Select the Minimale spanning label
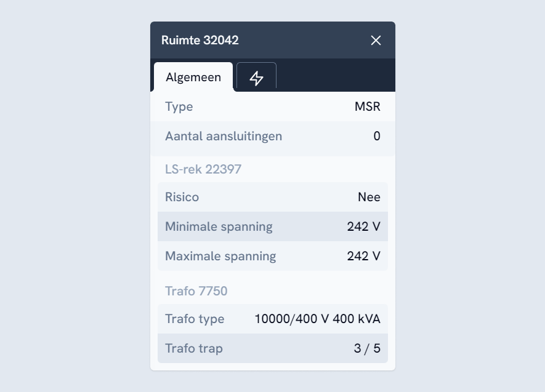The image size is (545, 392). tap(219, 226)
